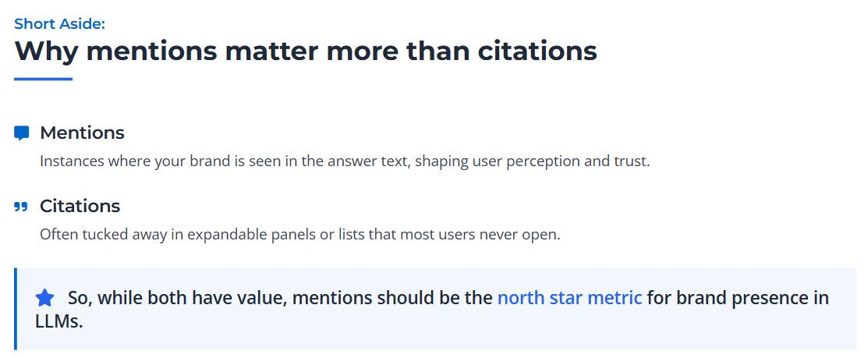Select the "Short Aside:" label

click(59, 24)
